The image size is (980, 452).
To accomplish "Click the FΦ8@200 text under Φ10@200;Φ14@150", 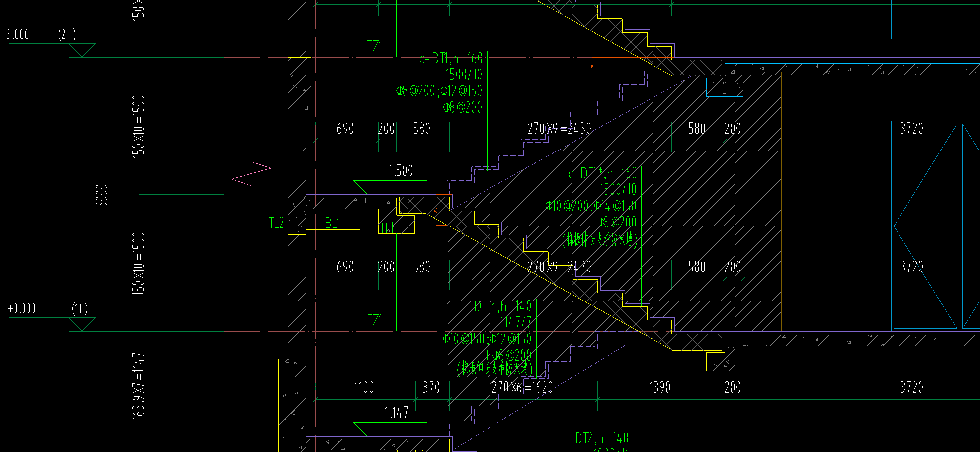I will 613,222.
